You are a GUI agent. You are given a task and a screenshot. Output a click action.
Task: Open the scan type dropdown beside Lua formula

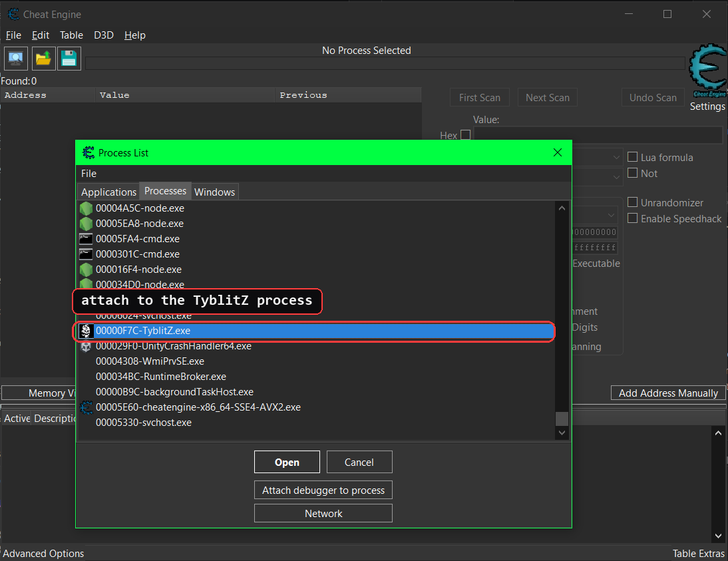(x=616, y=158)
